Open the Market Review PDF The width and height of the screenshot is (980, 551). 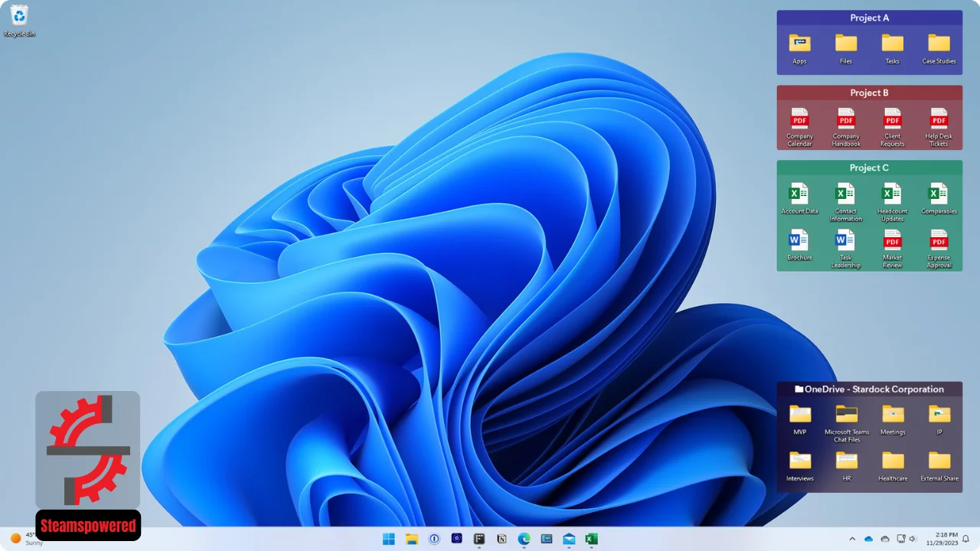[x=893, y=249]
